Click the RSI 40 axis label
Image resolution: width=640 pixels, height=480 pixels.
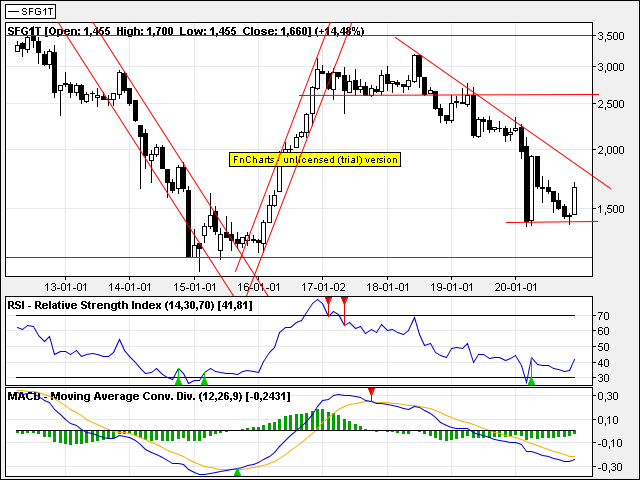(603, 362)
